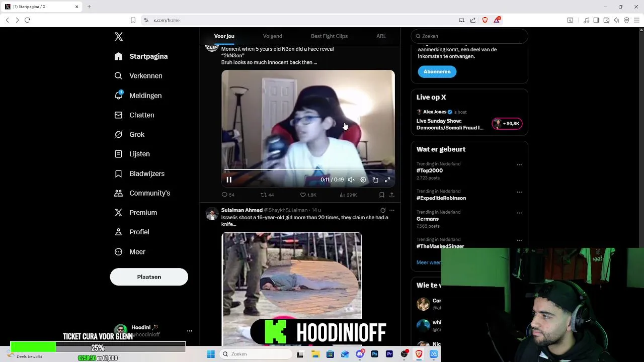This screenshot has height=362, width=644.
Task: Repost the N3on clip post
Action: coord(267,195)
